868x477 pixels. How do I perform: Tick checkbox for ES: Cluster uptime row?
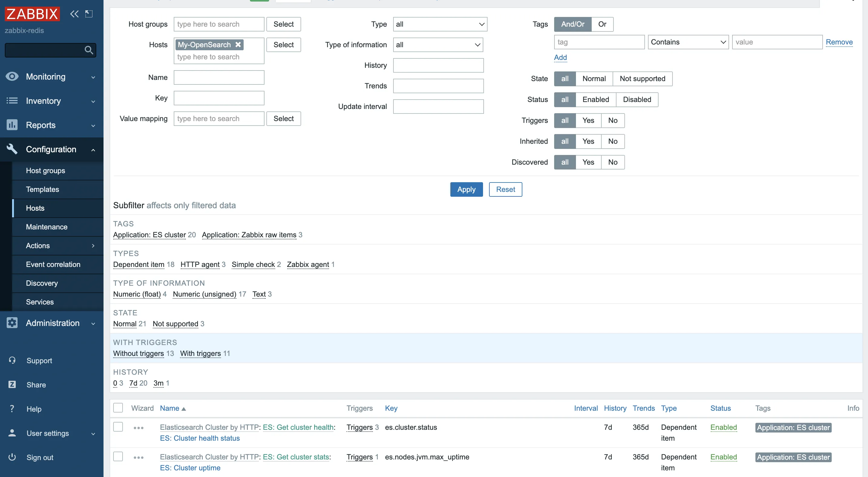coord(118,456)
